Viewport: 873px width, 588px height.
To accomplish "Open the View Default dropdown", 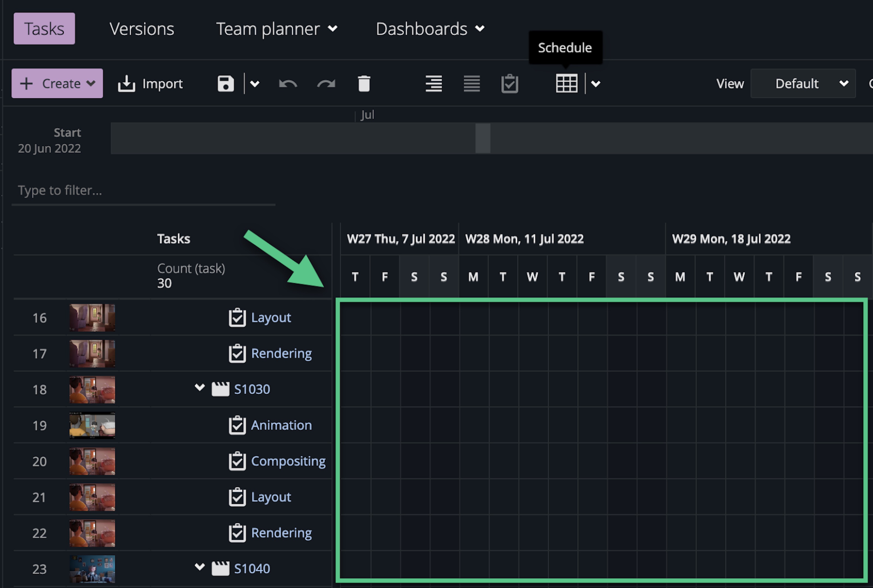I will point(803,83).
